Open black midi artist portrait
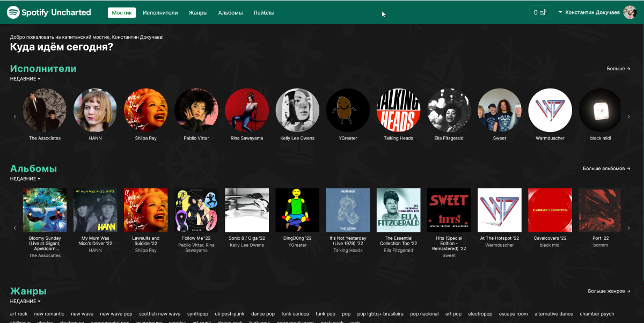This screenshot has height=323, width=644. click(600, 110)
